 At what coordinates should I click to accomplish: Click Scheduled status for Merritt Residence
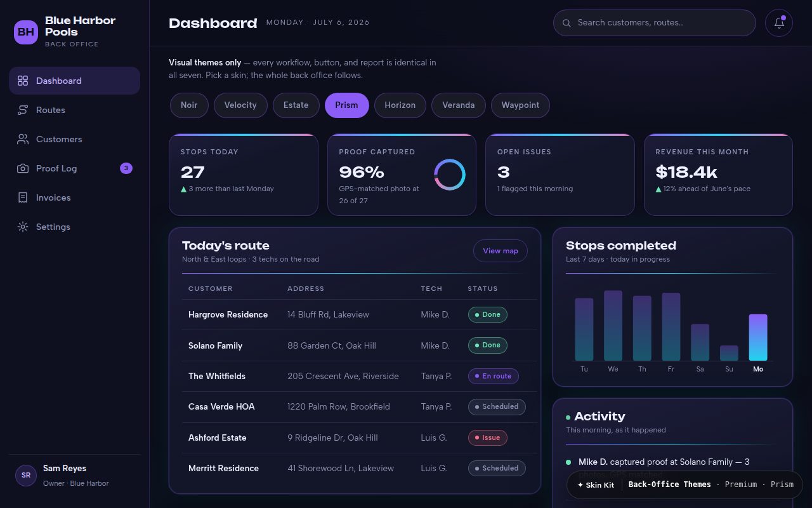497,468
